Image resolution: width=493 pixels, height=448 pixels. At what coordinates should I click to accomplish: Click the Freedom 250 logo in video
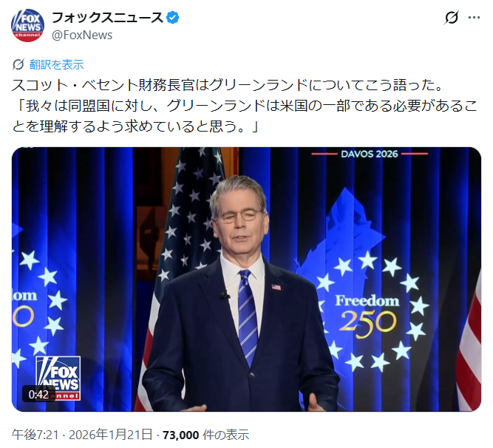click(368, 314)
